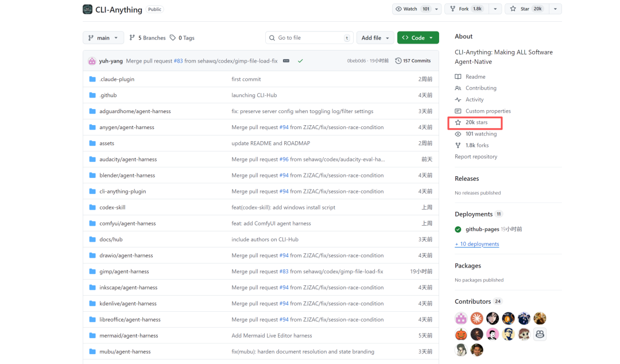Click the Report repository link
Image resolution: width=620 pixels, height=364 pixels.
pyautogui.click(x=476, y=157)
